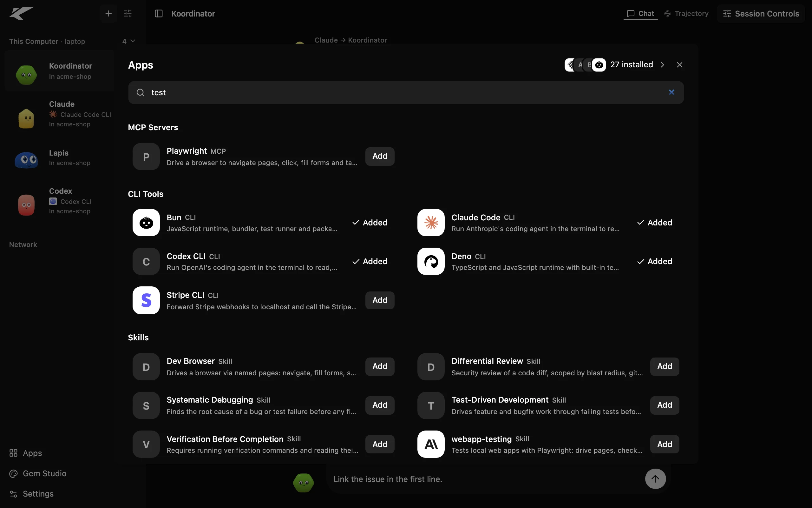Add the Stripe CLI tool
Screen dimensions: 812x508
point(379,300)
